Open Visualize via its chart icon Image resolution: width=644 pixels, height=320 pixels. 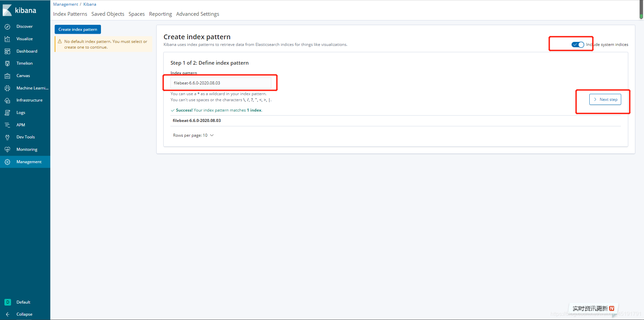coord(7,39)
